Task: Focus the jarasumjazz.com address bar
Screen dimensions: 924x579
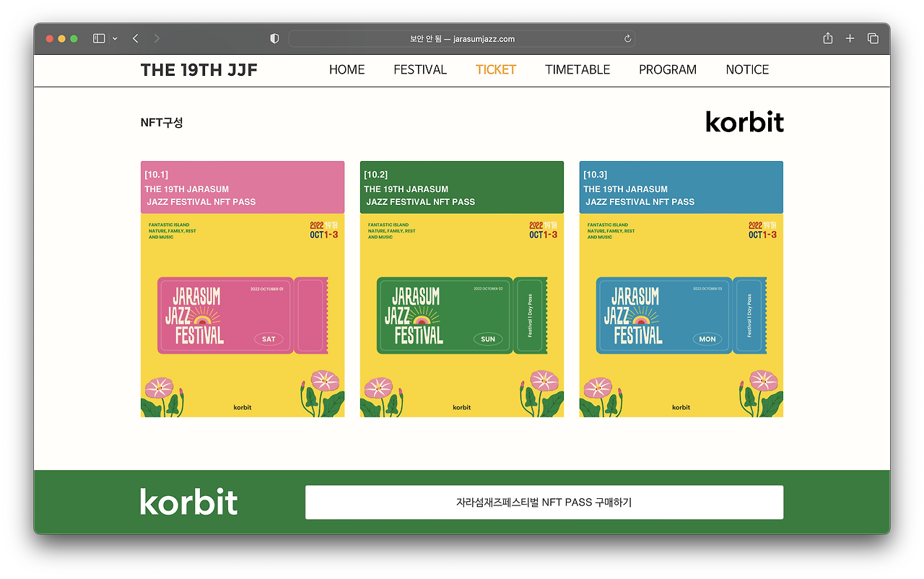Action: tap(462, 39)
